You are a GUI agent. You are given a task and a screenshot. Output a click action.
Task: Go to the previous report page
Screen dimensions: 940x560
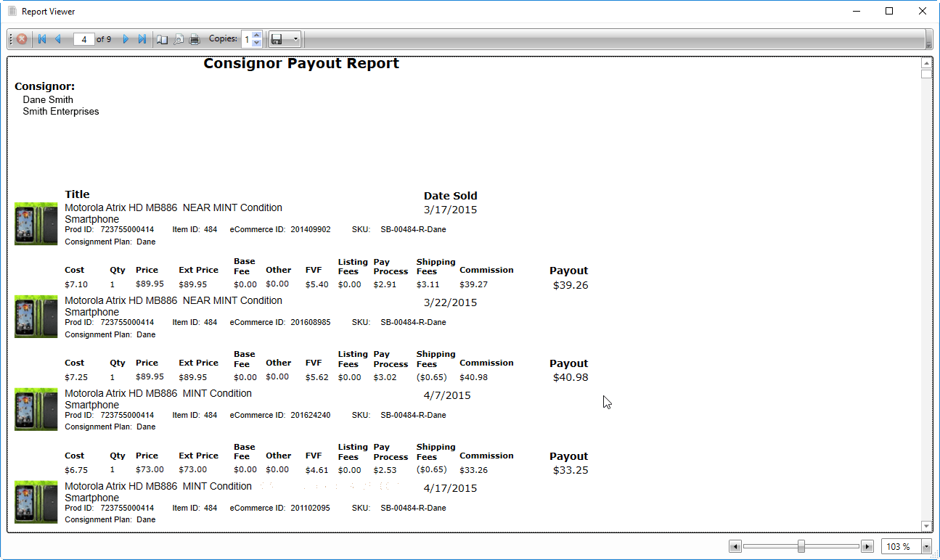[57, 39]
